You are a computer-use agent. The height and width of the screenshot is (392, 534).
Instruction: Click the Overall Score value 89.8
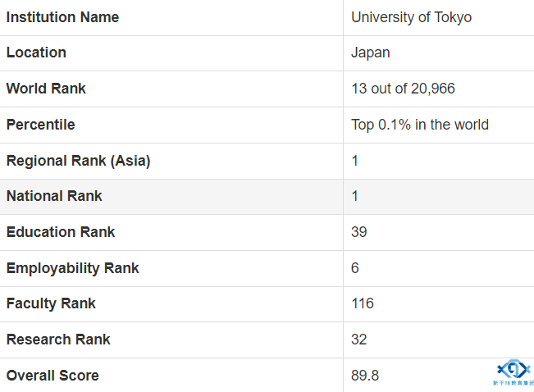point(365,376)
